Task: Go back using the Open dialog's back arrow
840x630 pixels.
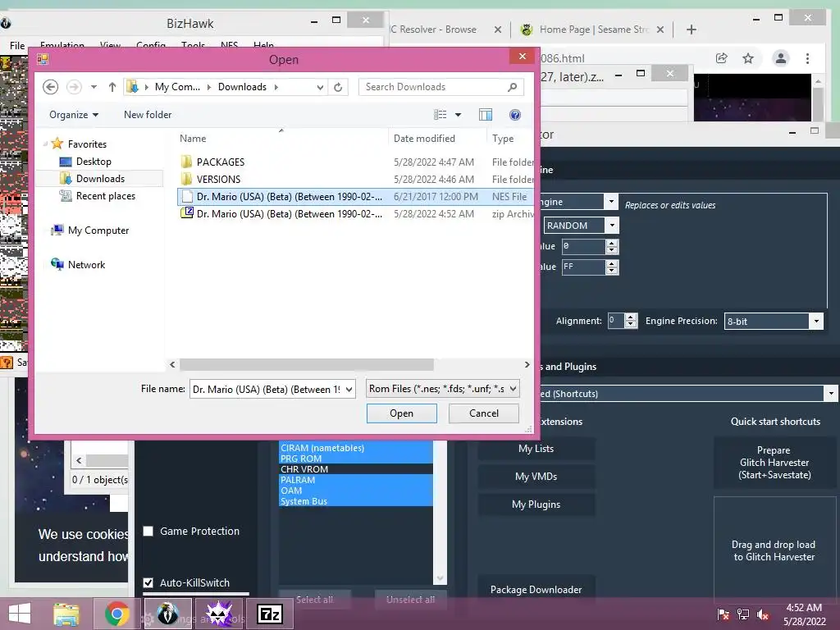Action: [x=50, y=87]
